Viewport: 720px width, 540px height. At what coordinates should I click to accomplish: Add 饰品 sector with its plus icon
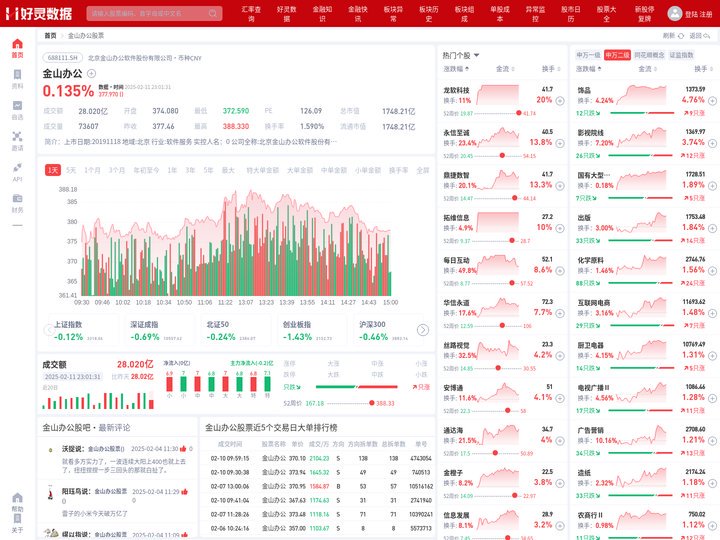(x=712, y=101)
